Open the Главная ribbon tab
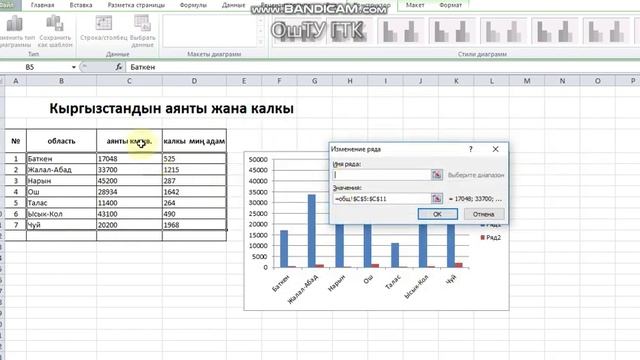The height and width of the screenshot is (360, 640). coord(42,5)
